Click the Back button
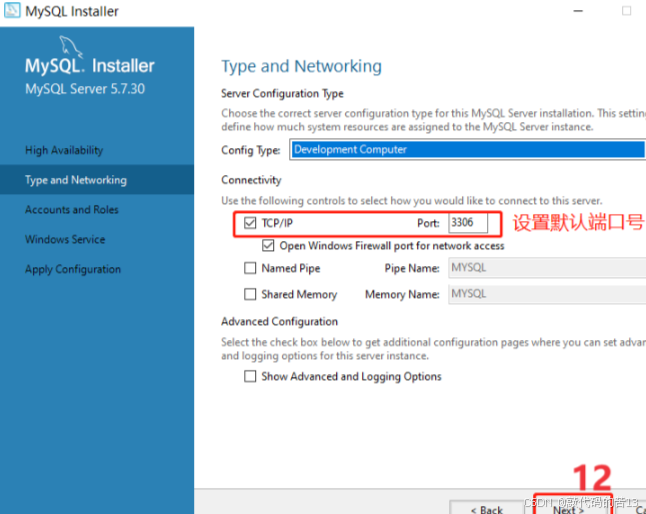646x514 pixels. point(487,507)
